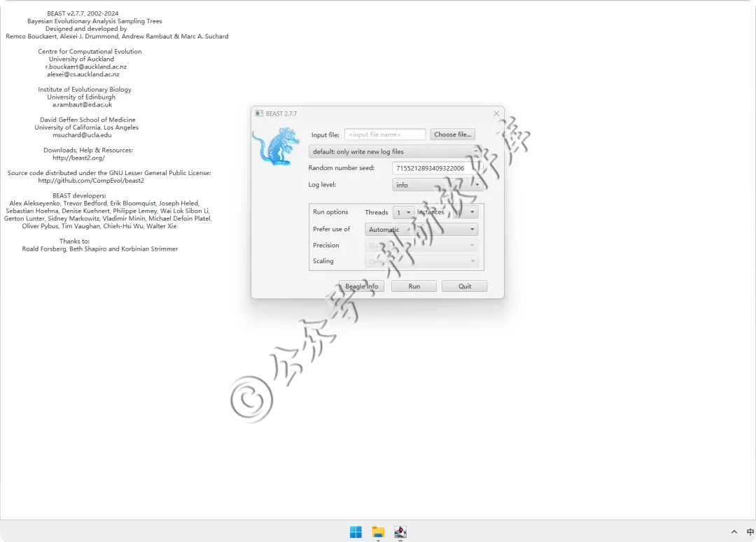Show hidden system tray icons

coord(734,532)
